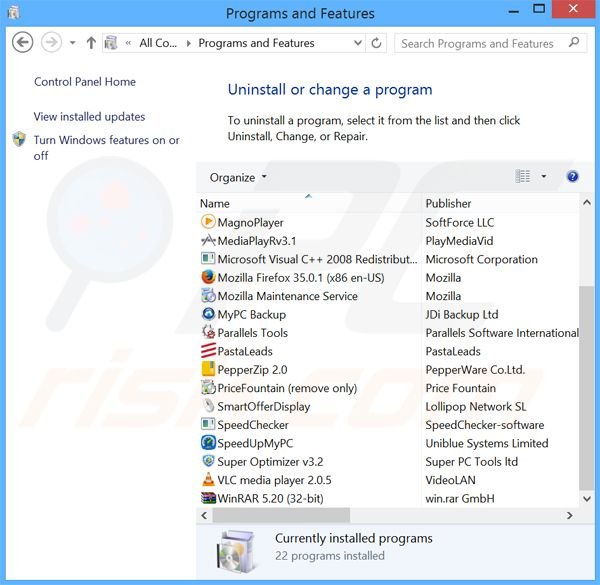Click publisher win.rar GmbH
The image size is (600, 585).
coord(460,498)
